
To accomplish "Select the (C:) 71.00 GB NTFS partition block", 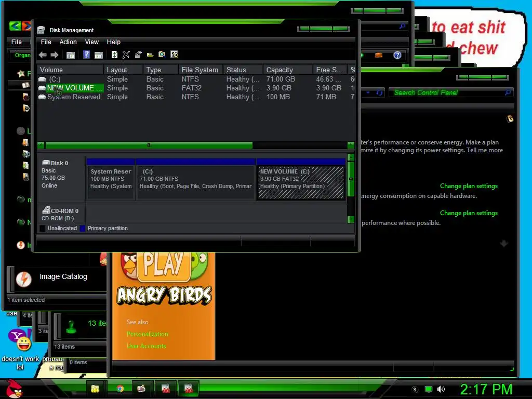I will [x=196, y=179].
